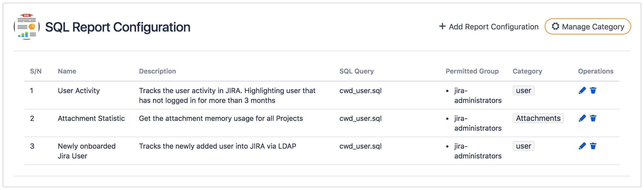Click the Attachment Statistic report name
644x190 pixels.
click(91, 118)
